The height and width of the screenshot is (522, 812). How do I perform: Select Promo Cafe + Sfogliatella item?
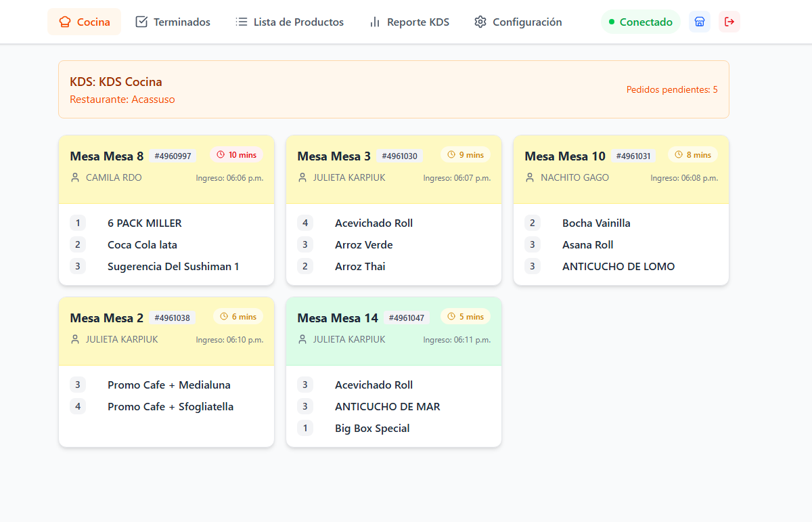coord(171,406)
